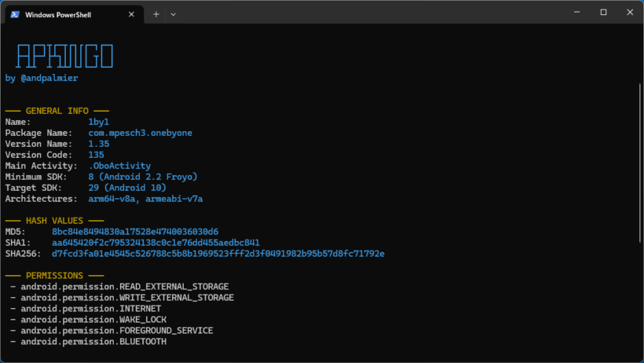This screenshot has height=363, width=644.
Task: Click '8 (Android 2.2 Froyo)' value
Action: (143, 177)
